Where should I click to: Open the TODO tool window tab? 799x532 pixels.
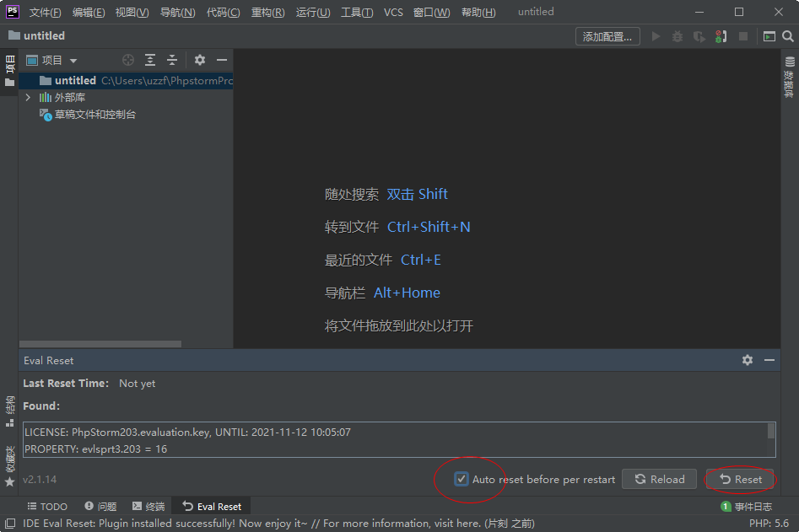tap(47, 507)
